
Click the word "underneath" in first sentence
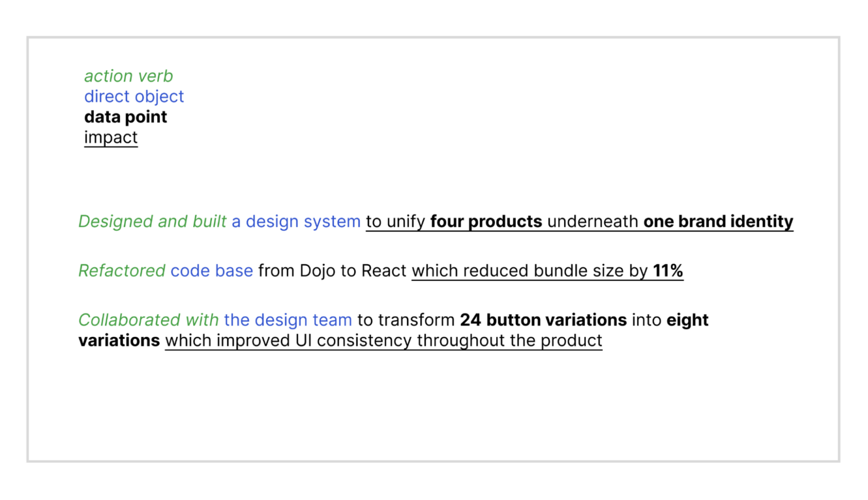tap(593, 221)
